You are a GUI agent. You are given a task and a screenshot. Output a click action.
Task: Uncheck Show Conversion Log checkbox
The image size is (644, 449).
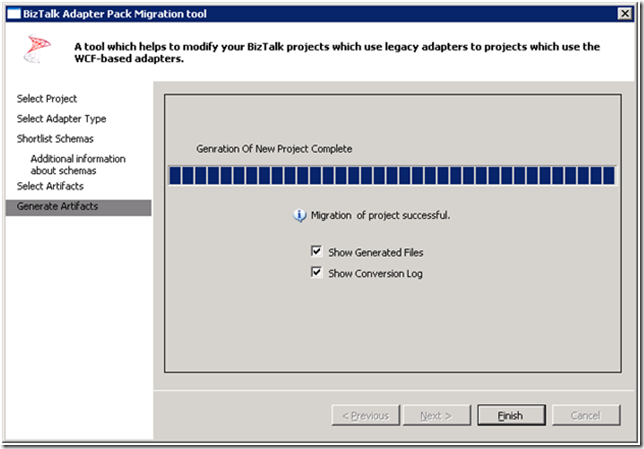pyautogui.click(x=316, y=272)
